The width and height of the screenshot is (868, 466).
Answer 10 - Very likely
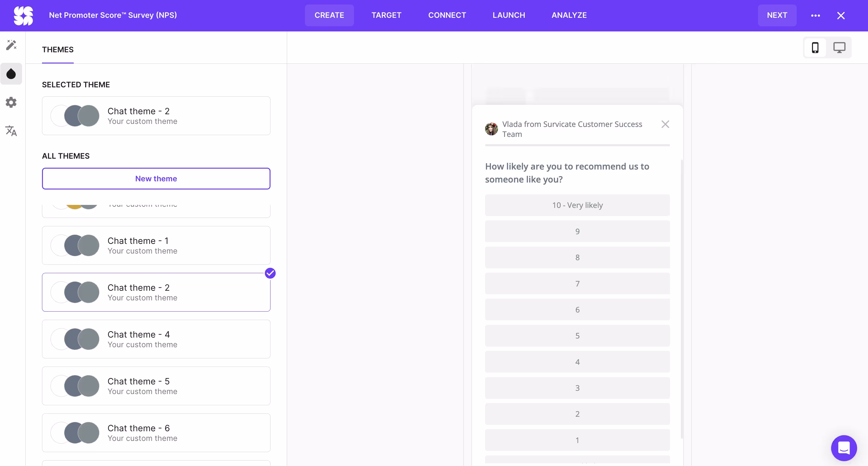[x=577, y=205]
